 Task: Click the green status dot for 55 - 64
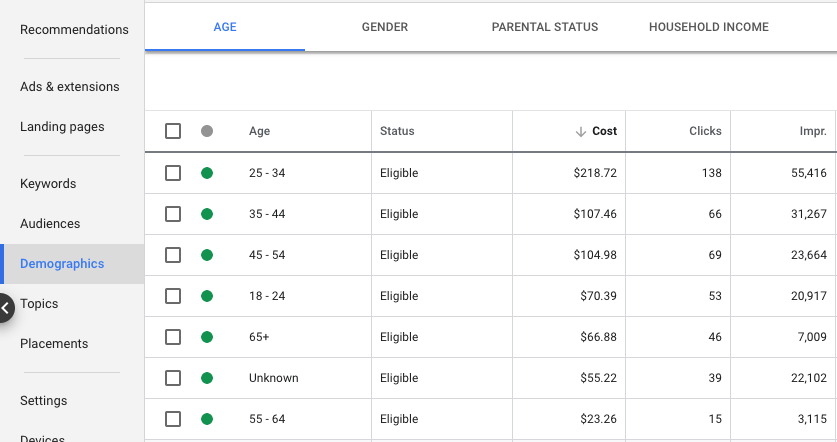pos(207,419)
